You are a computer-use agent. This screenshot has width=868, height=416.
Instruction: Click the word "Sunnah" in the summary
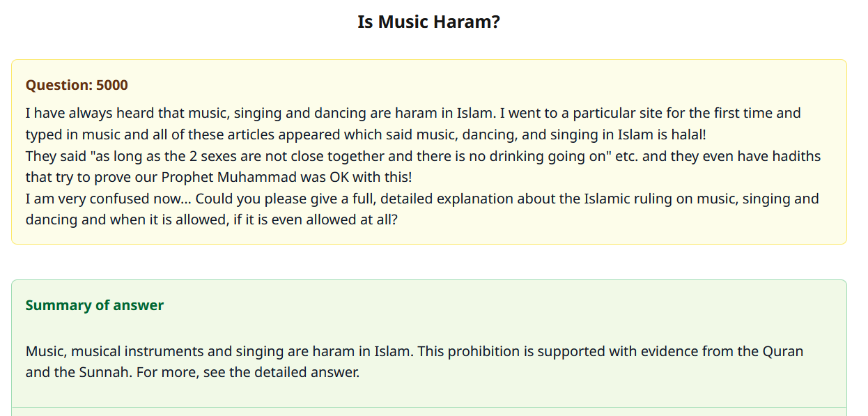tap(103, 372)
